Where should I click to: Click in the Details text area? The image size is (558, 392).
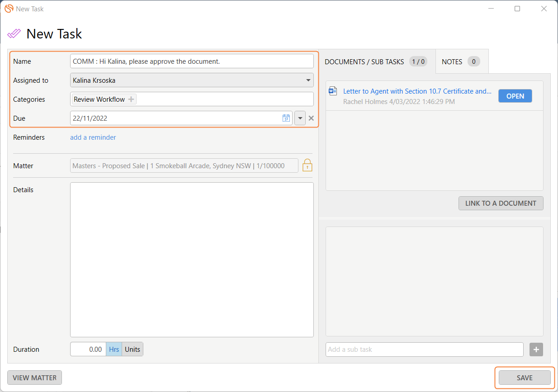[x=192, y=260]
